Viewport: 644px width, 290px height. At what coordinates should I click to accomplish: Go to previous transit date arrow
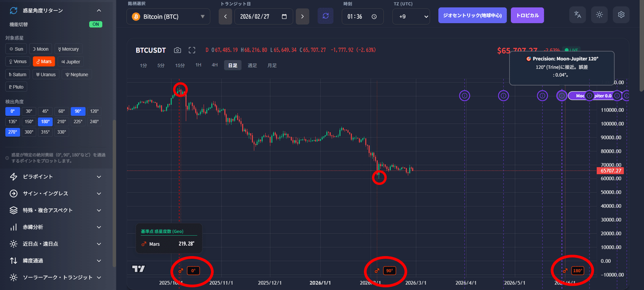(x=225, y=17)
